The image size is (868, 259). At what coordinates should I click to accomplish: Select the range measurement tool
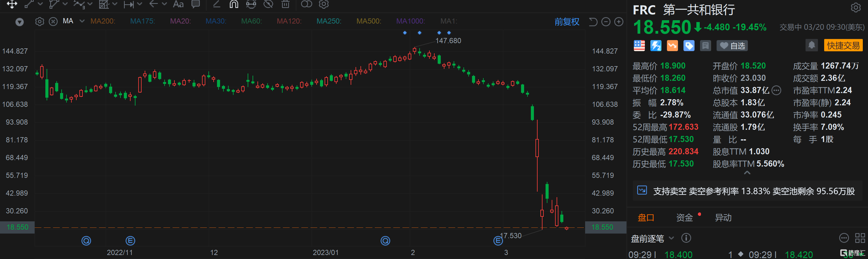click(x=128, y=4)
